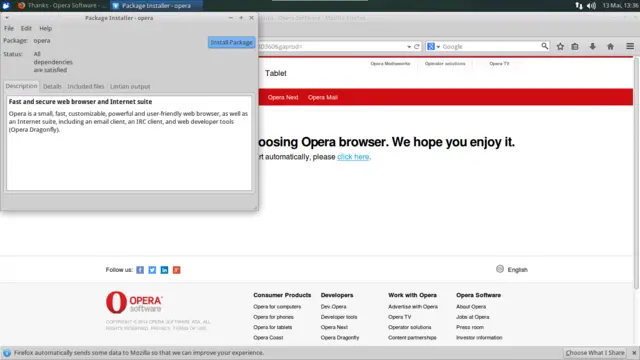Change language via English selector
The height and width of the screenshot is (360, 640).
tap(518, 270)
